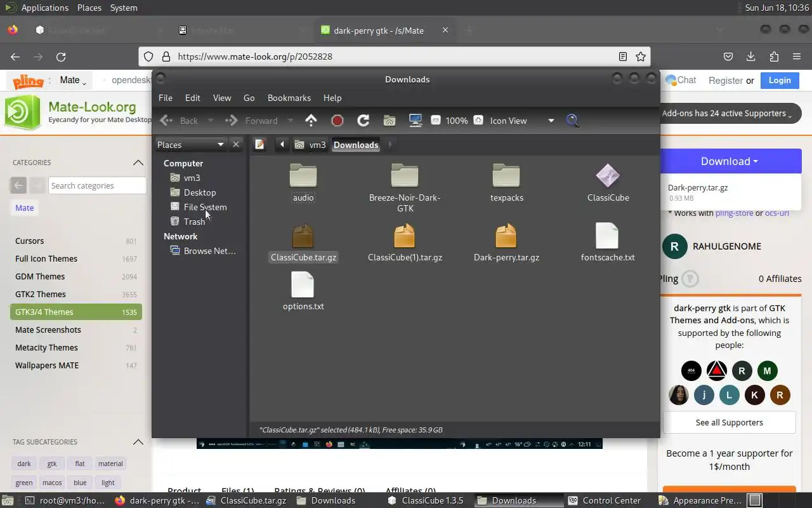This screenshot has height=508, width=812.
Task: Save page to Pocket icon
Action: point(728,57)
